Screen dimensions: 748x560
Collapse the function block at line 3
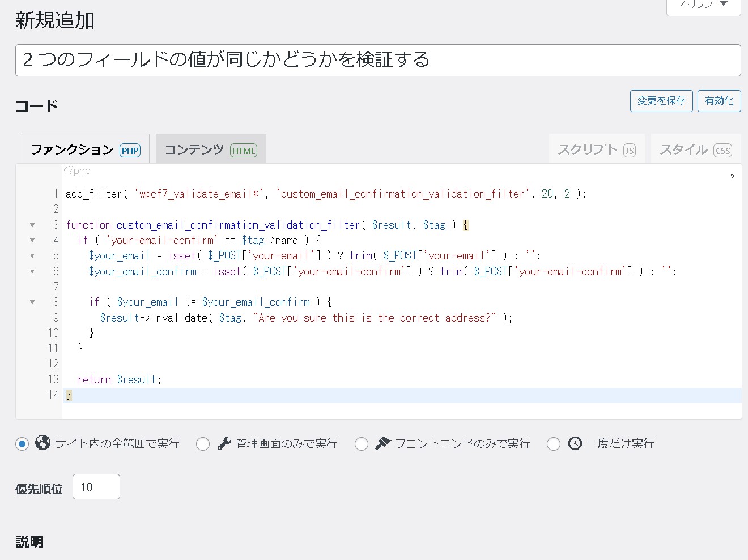tap(32, 224)
